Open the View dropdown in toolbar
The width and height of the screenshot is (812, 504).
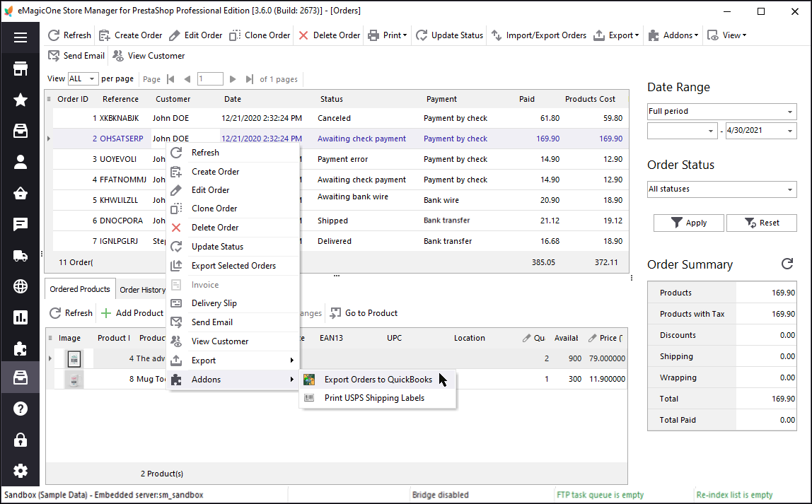[x=727, y=35]
